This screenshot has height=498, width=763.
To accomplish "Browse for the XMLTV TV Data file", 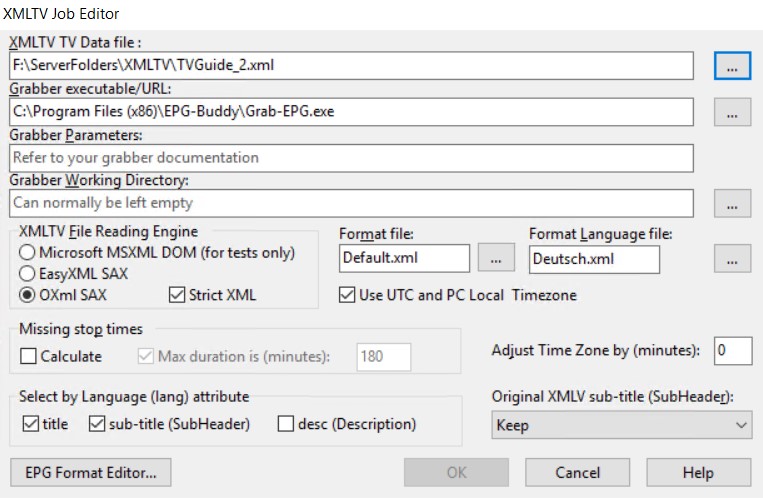I will tap(732, 66).
